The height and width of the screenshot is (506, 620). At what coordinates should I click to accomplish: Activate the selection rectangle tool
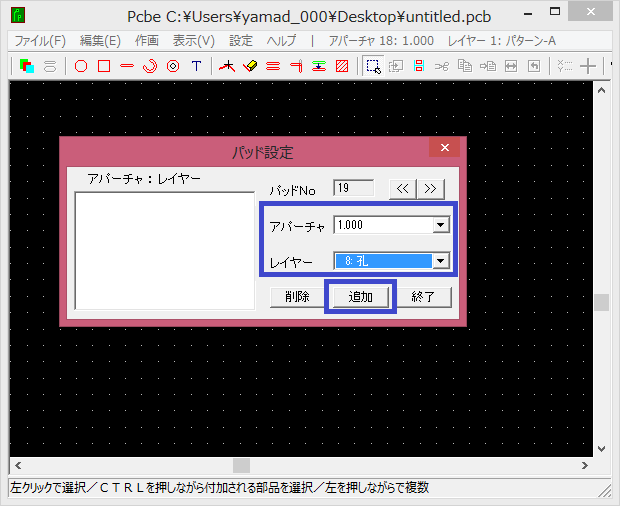(372, 66)
